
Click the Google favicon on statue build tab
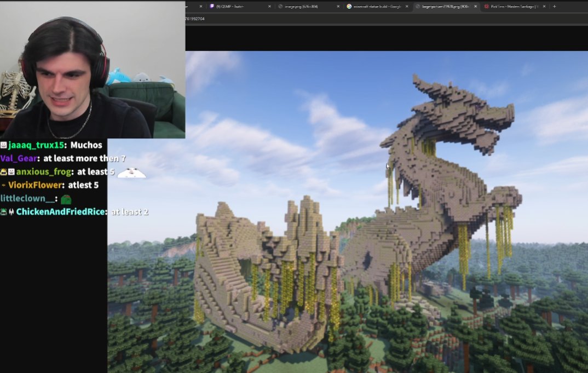[x=349, y=7]
